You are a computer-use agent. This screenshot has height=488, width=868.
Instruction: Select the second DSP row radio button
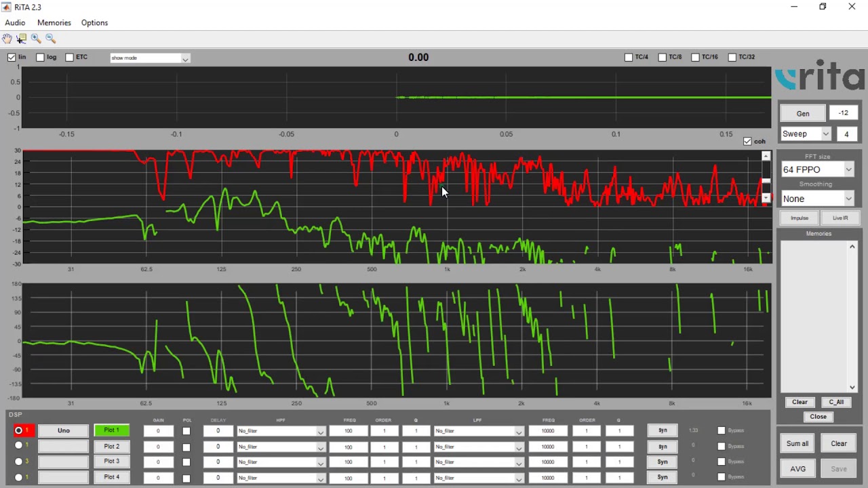[x=18, y=446]
